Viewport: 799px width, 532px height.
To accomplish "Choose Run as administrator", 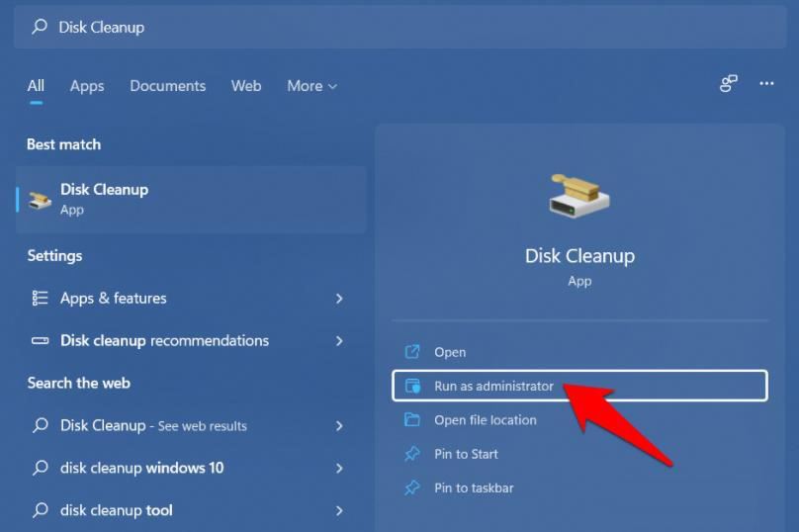I will [579, 386].
